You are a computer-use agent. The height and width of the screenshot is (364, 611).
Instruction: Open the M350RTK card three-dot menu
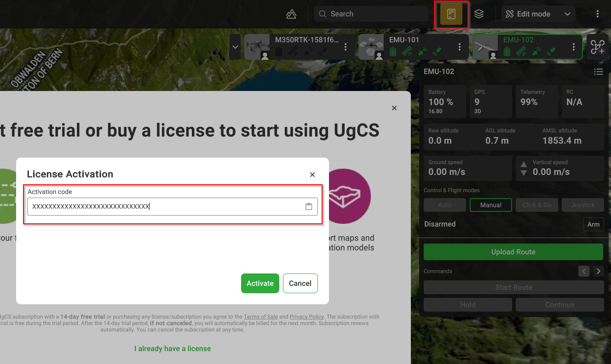coord(346,47)
